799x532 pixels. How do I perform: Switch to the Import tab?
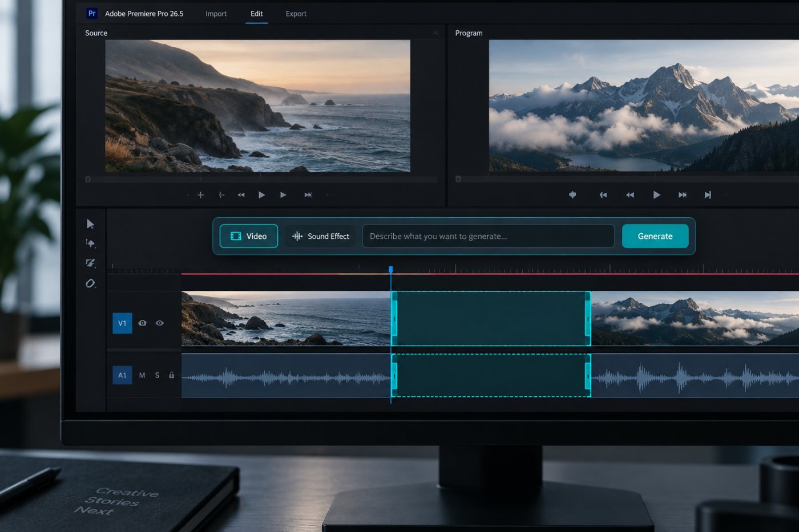pos(216,14)
